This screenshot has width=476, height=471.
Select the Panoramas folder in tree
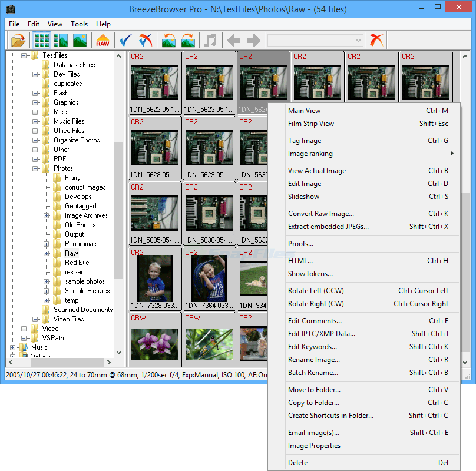pos(80,244)
